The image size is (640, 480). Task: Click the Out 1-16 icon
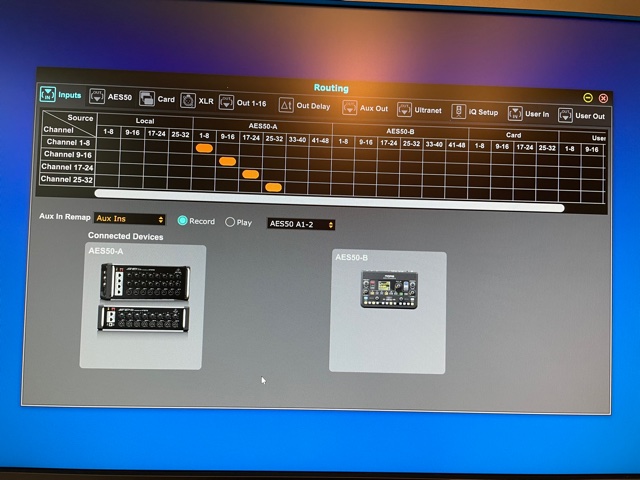point(226,102)
